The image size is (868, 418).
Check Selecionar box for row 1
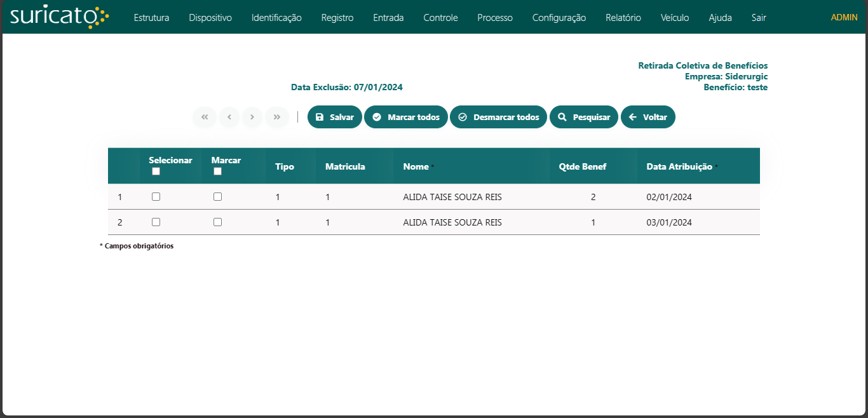coord(156,197)
